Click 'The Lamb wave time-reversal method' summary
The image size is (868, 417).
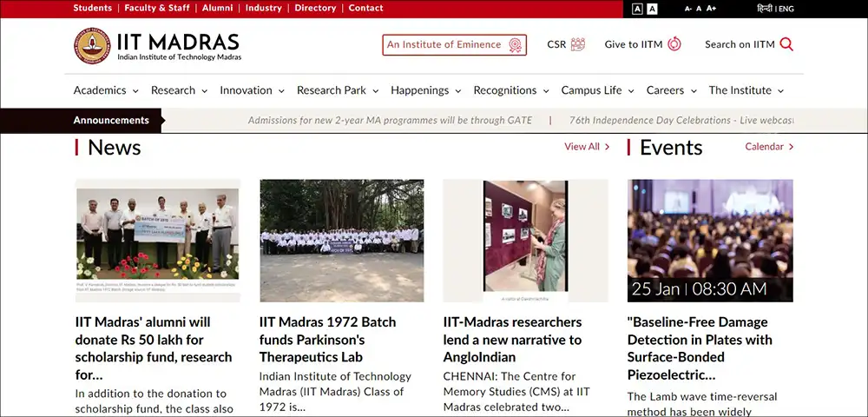coord(702,404)
